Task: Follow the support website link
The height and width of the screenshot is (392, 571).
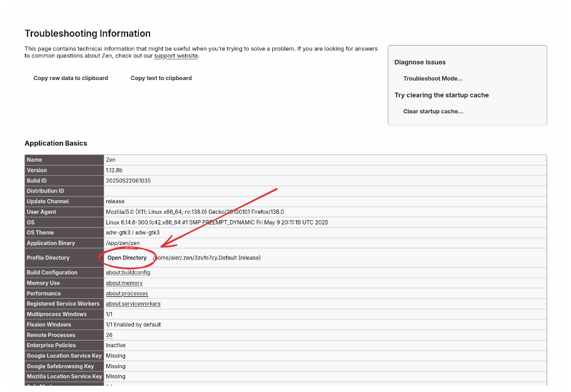Action: click(176, 56)
